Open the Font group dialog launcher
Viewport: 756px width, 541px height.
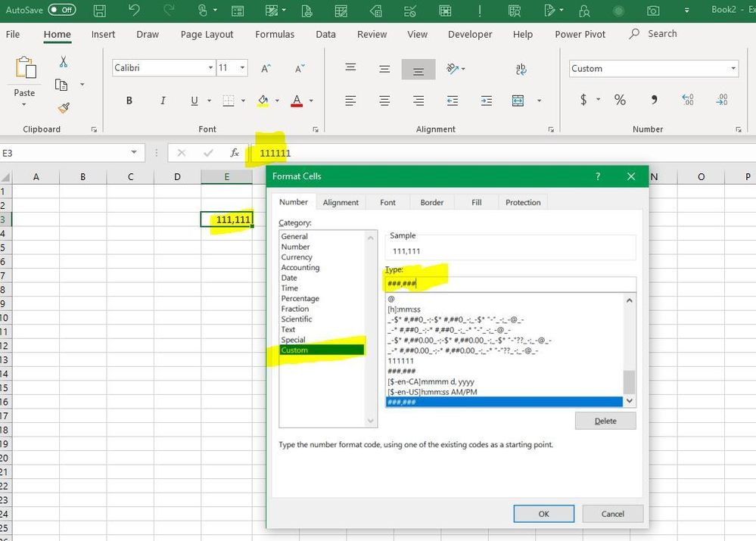click(x=316, y=129)
